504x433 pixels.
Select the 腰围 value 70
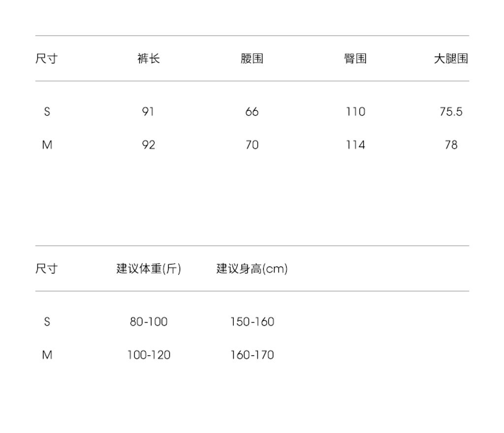coord(252,145)
